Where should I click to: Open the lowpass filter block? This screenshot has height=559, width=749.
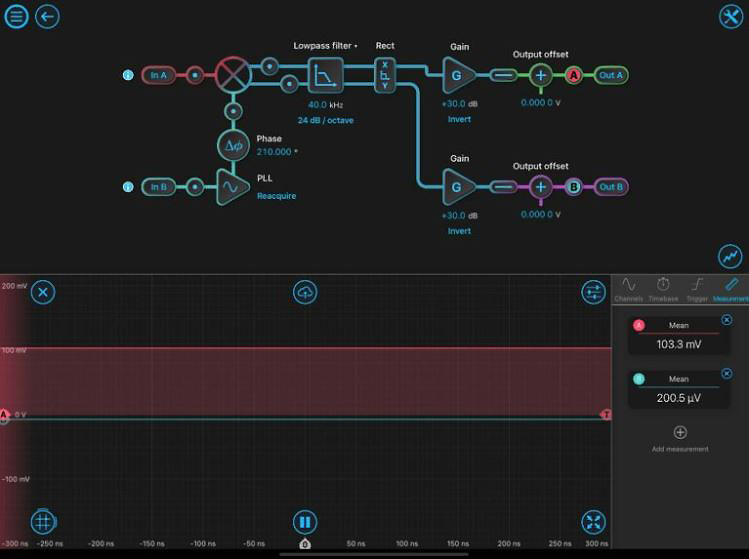325,75
